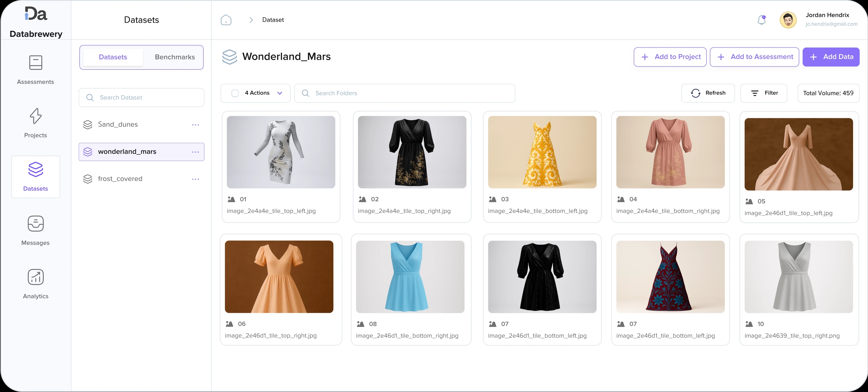This screenshot has width=868, height=392.
Task: Click the Add Data button
Action: [831, 57]
